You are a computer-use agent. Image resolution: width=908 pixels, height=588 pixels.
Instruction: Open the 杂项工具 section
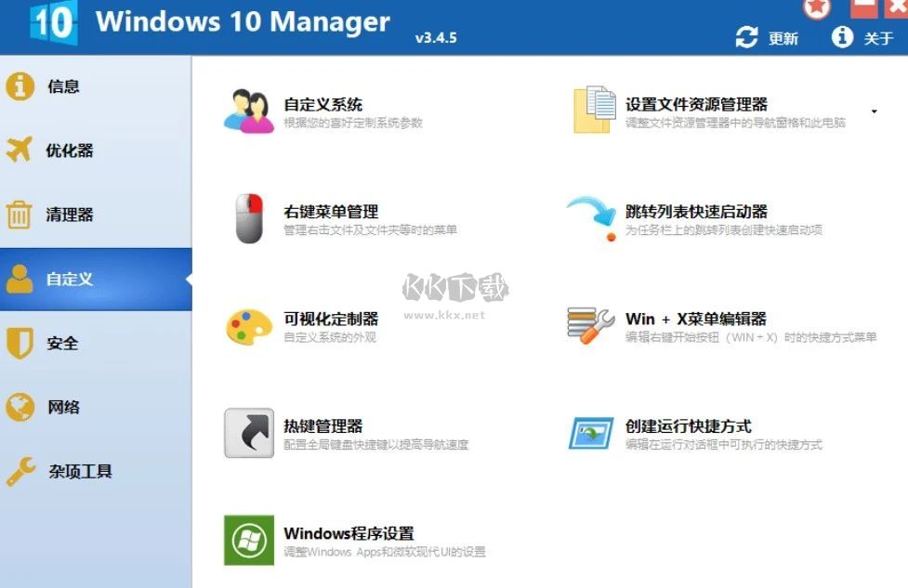60,471
